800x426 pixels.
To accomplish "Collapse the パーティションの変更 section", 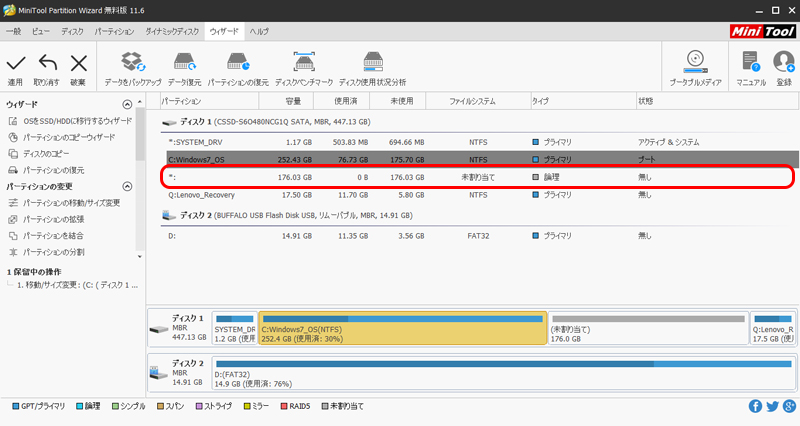I will 127,187.
